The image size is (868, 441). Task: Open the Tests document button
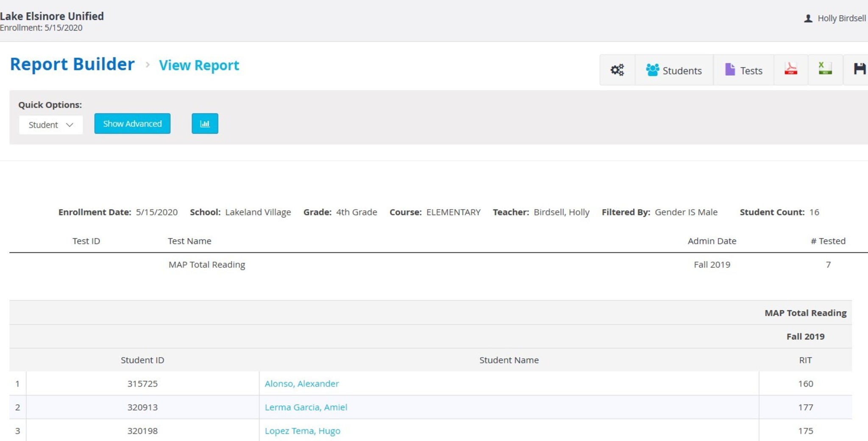pyautogui.click(x=743, y=70)
